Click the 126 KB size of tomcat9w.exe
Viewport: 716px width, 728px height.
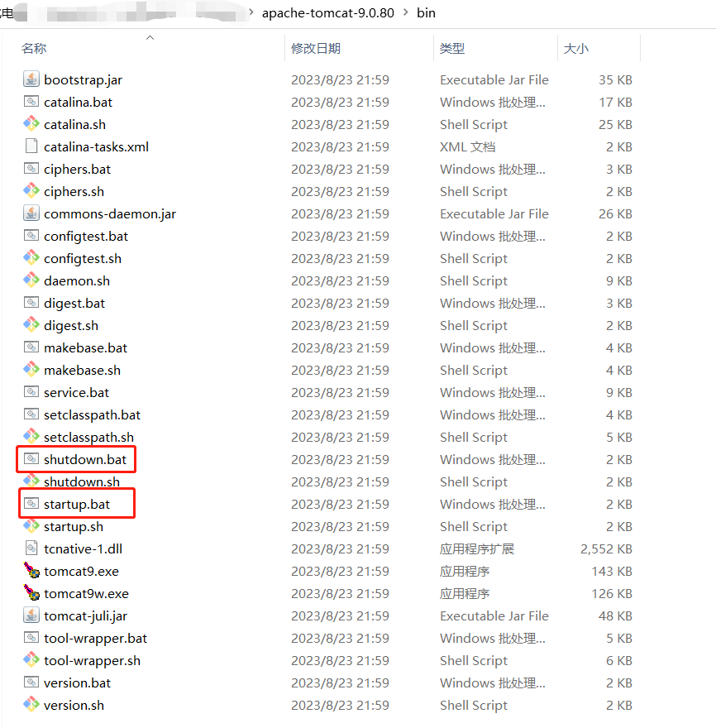pyautogui.click(x=612, y=593)
